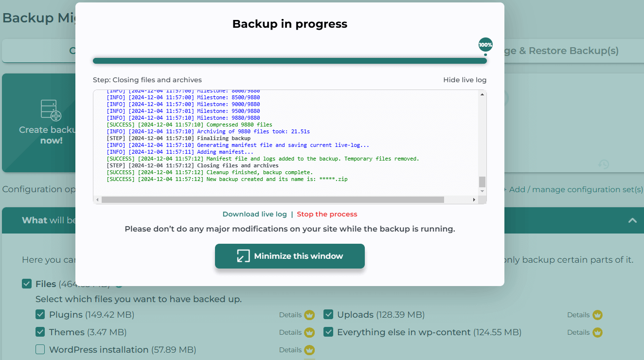Image resolution: width=644 pixels, height=360 pixels.
Task: Collapse the What will be backed up section
Action: pyautogui.click(x=632, y=220)
